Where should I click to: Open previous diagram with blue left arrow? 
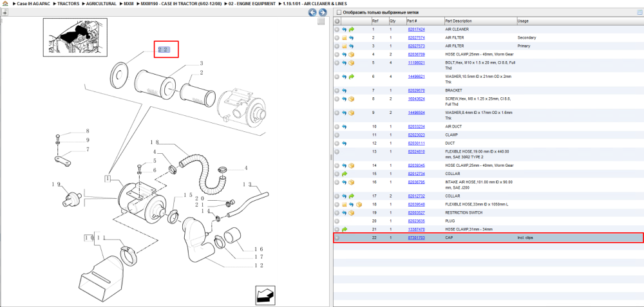tap(312, 13)
